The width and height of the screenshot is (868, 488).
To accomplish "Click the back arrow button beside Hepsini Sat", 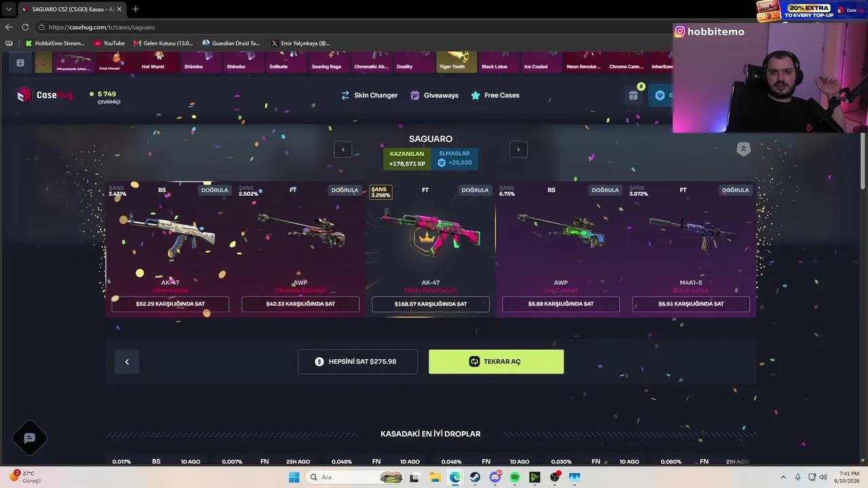I will (x=127, y=362).
